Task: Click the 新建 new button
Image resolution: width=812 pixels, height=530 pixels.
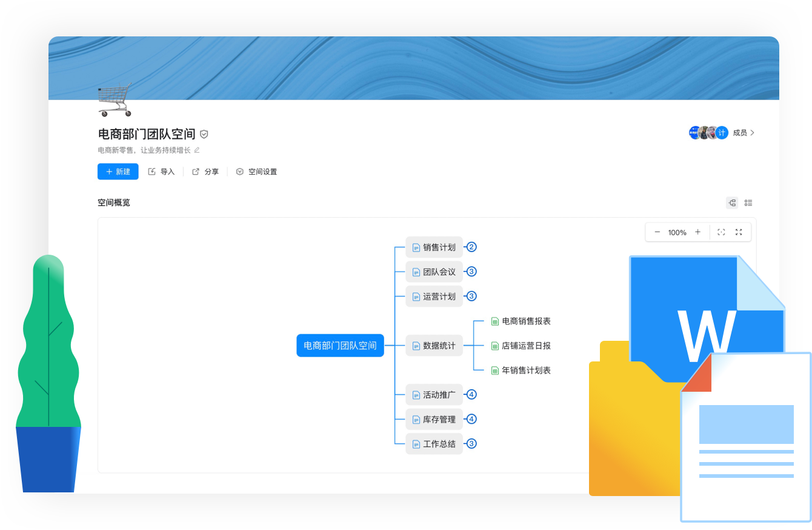Action: (x=118, y=172)
